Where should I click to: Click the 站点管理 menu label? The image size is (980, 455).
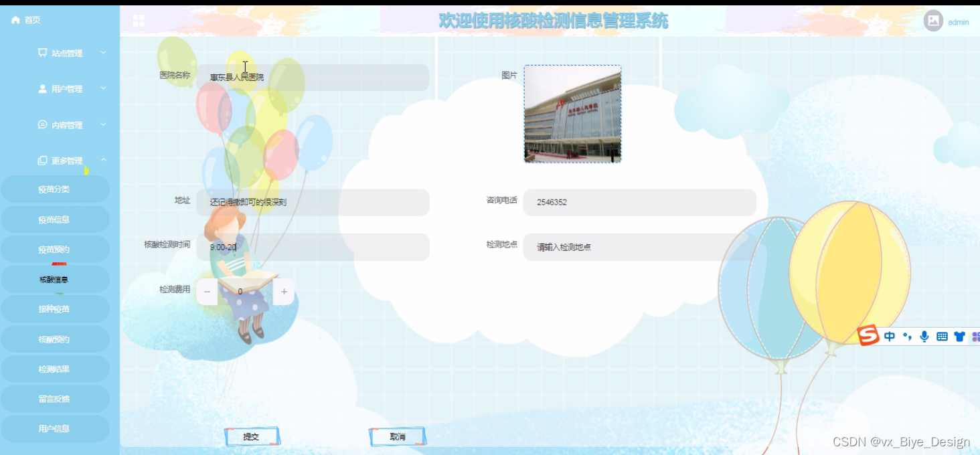pos(67,54)
